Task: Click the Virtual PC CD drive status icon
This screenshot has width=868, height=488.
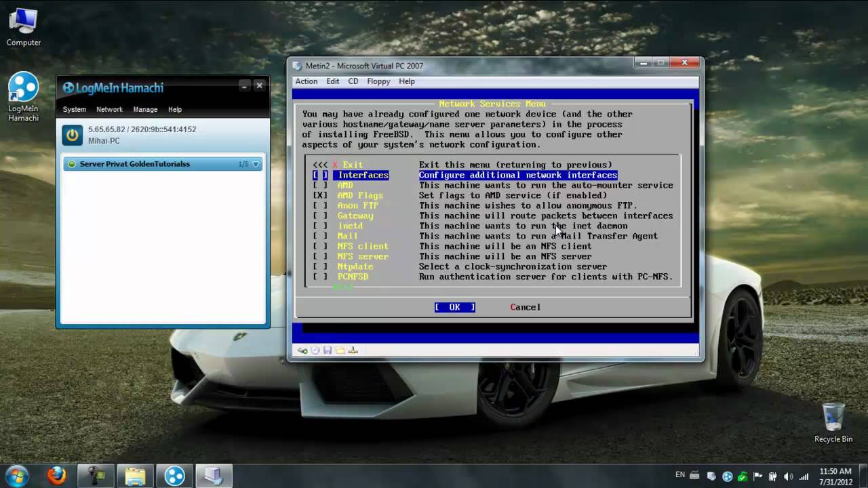Action: click(x=315, y=350)
